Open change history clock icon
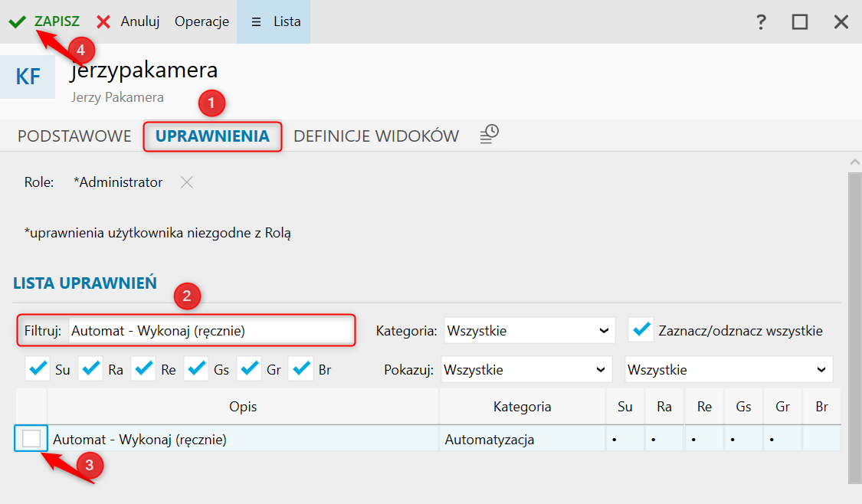This screenshot has height=504, width=862. (x=490, y=134)
